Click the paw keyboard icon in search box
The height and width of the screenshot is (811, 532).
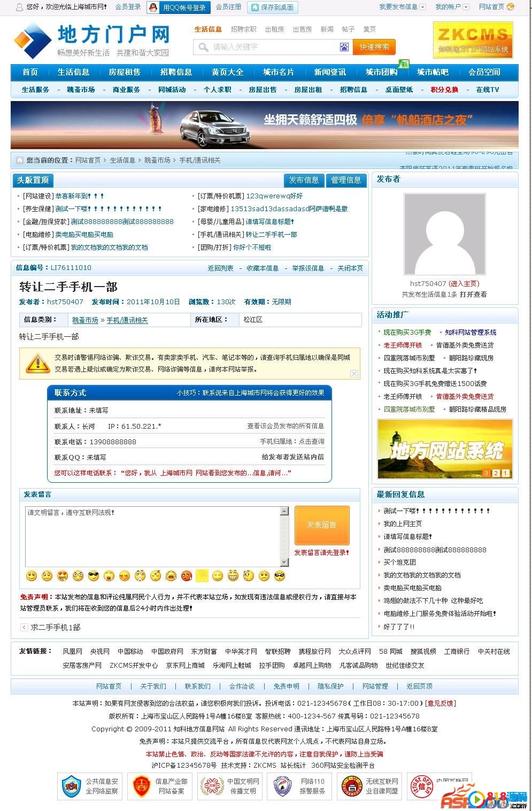coord(344,47)
